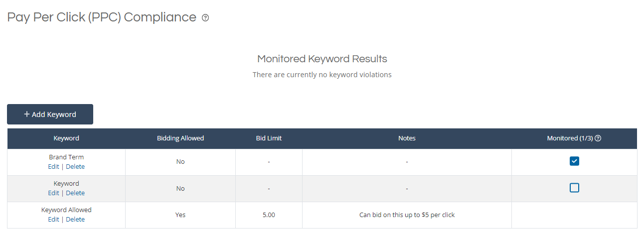Click the Add Keyword button

(50, 114)
